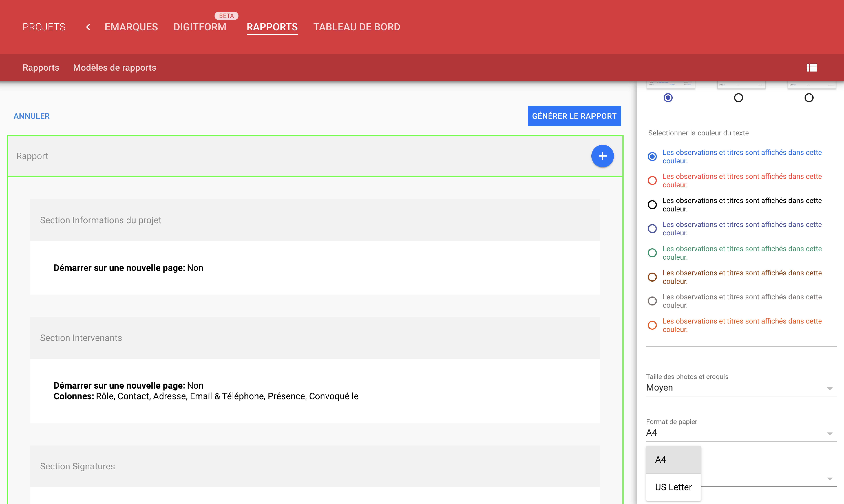The height and width of the screenshot is (504, 844).
Task: Switch to the Tableau de bord tab
Action: click(357, 27)
